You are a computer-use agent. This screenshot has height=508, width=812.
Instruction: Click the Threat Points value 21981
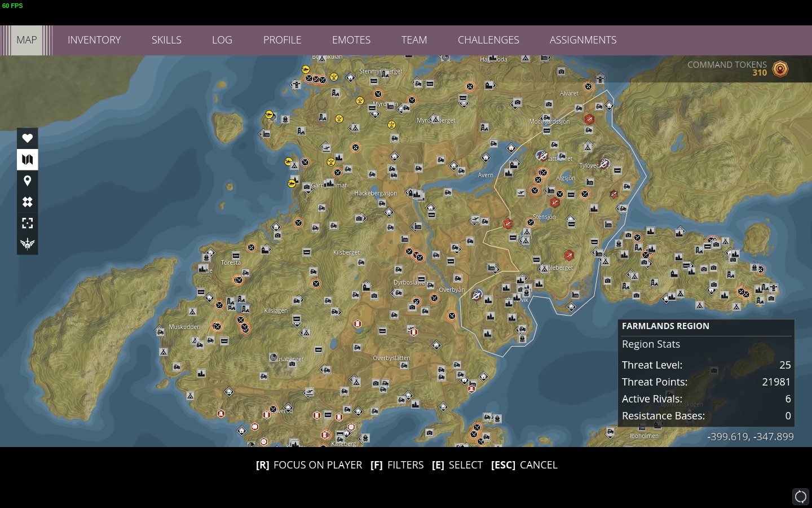coord(776,382)
